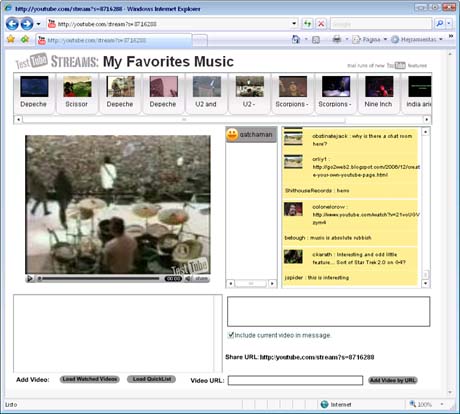Click the playlist strip left scroll arrow
Image resolution: width=460 pixels, height=414 pixels.
tap(18, 119)
